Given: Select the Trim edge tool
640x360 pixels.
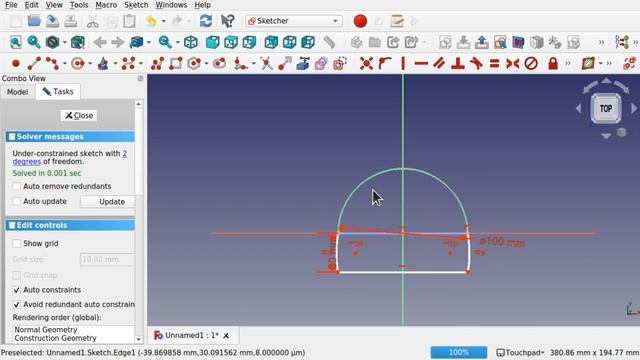Looking at the screenshot, I should pos(267,63).
